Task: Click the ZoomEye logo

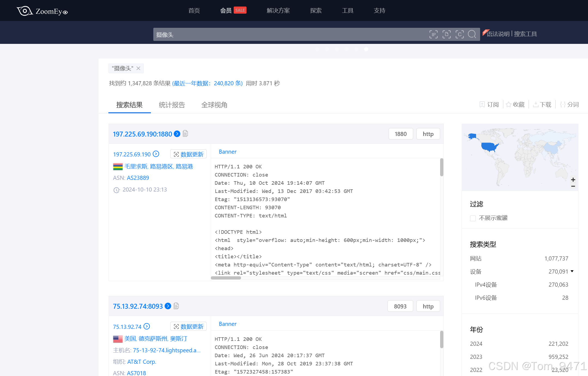Action: [42, 11]
